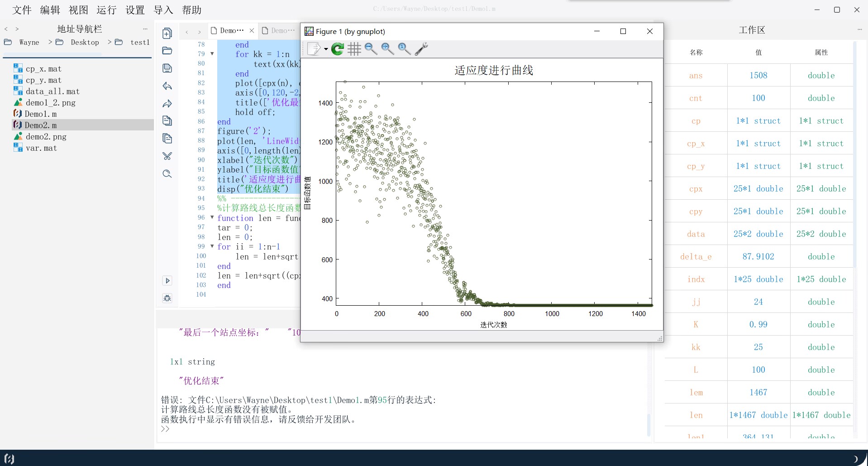
Task: Click the workspace vertical scrollbar
Action: (855, 154)
